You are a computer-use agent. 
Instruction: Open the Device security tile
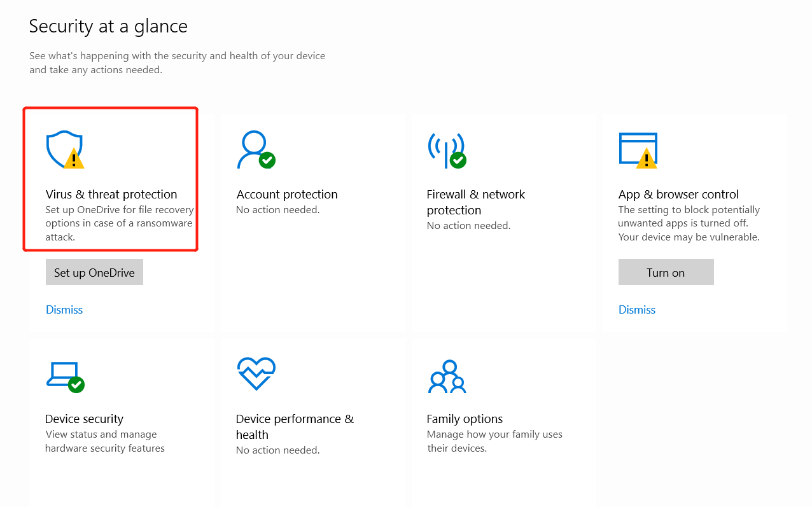point(122,420)
